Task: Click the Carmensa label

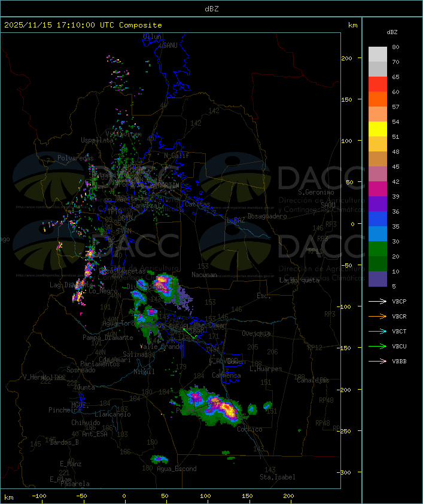Action: (x=226, y=375)
